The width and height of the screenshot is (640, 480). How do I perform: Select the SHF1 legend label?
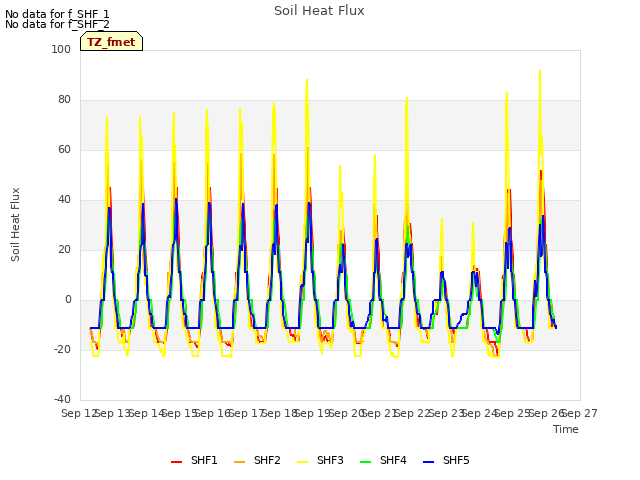point(204,460)
